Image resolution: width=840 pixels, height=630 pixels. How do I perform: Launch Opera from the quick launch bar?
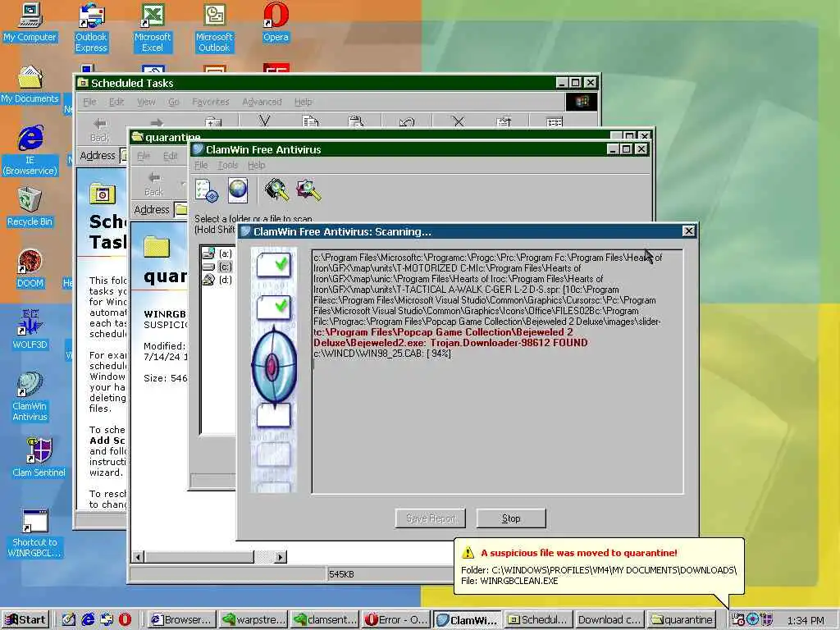coord(125,620)
